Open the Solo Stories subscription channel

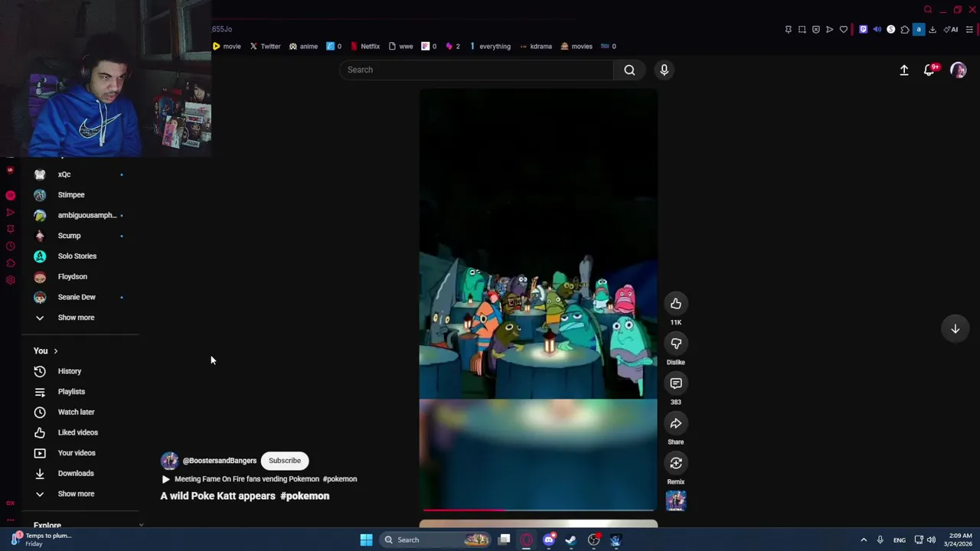[79, 256]
